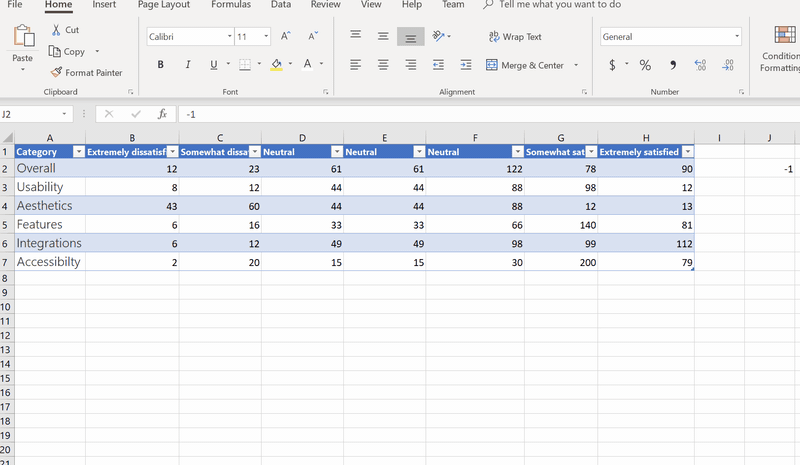800x465 pixels.
Task: Open the fill color options arrow
Action: 290,64
